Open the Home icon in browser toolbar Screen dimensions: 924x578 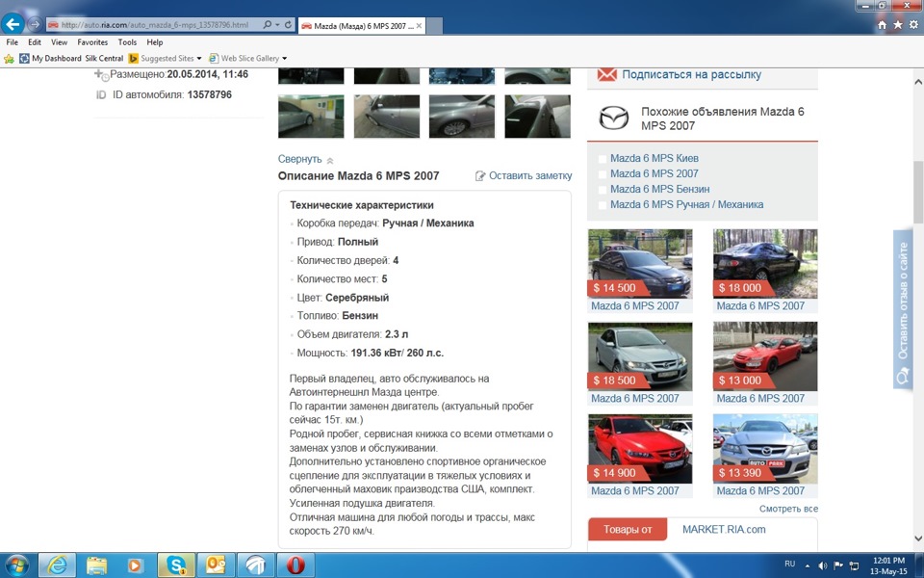tap(883, 25)
